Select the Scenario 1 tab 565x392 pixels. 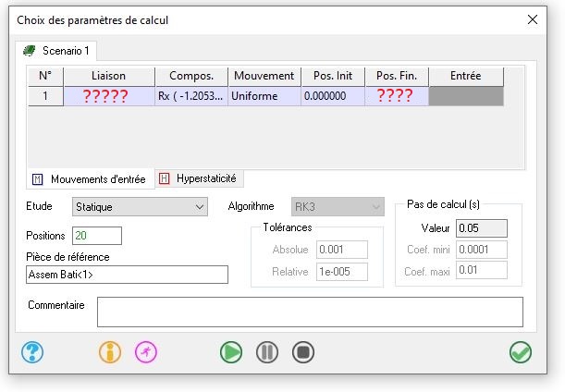tap(57, 50)
